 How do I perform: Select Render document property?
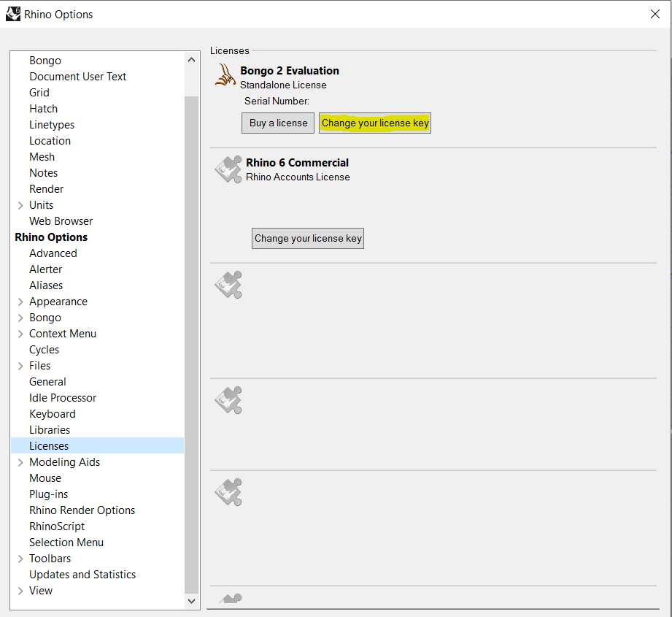(46, 189)
